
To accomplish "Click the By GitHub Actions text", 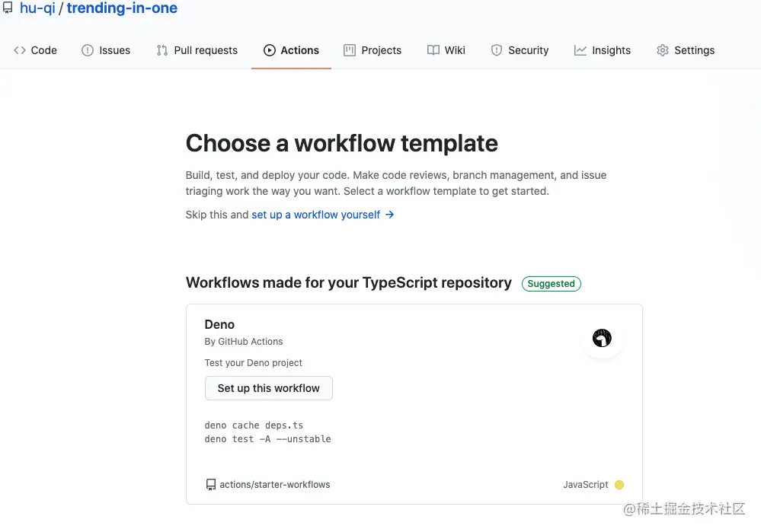I will (x=244, y=342).
